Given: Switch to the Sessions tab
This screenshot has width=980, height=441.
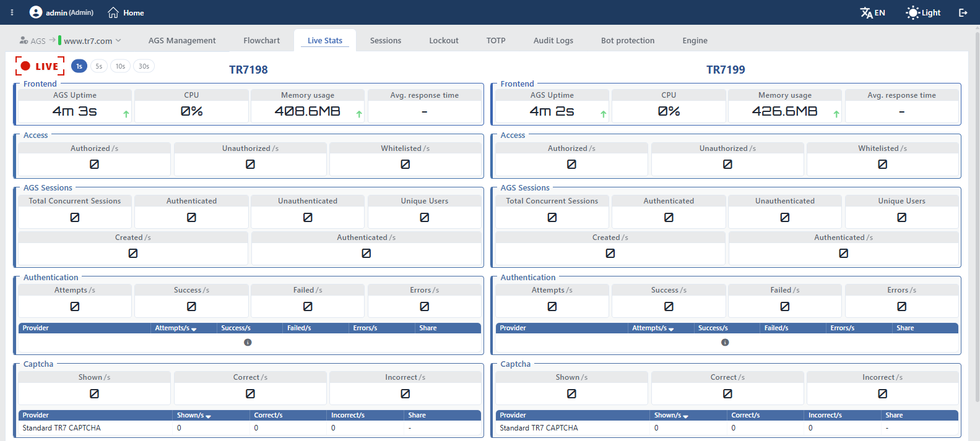Looking at the screenshot, I should click(x=386, y=40).
